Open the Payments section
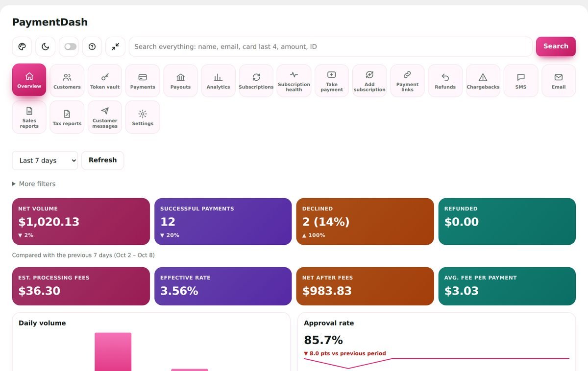 143,81
